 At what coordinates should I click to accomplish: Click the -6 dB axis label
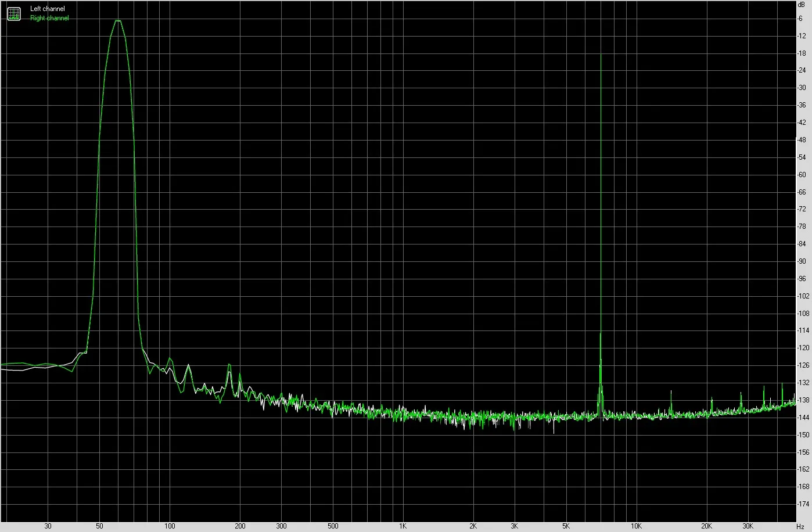pyautogui.click(x=800, y=19)
